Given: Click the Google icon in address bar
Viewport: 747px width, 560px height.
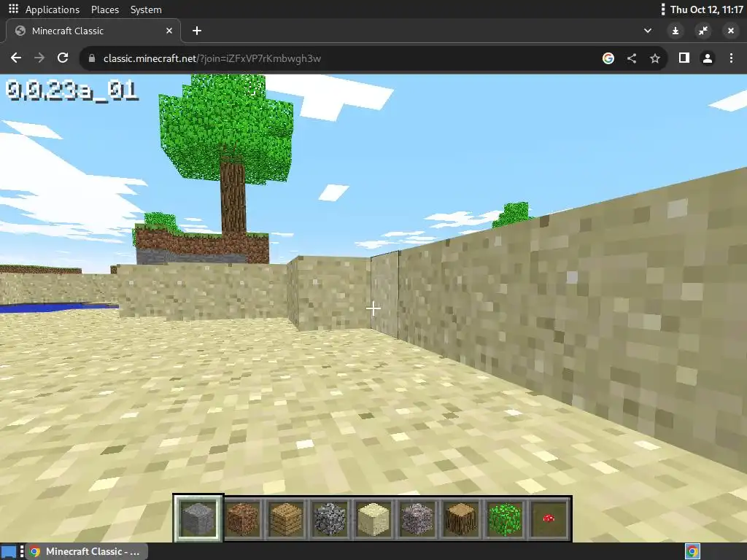Looking at the screenshot, I should pos(608,58).
